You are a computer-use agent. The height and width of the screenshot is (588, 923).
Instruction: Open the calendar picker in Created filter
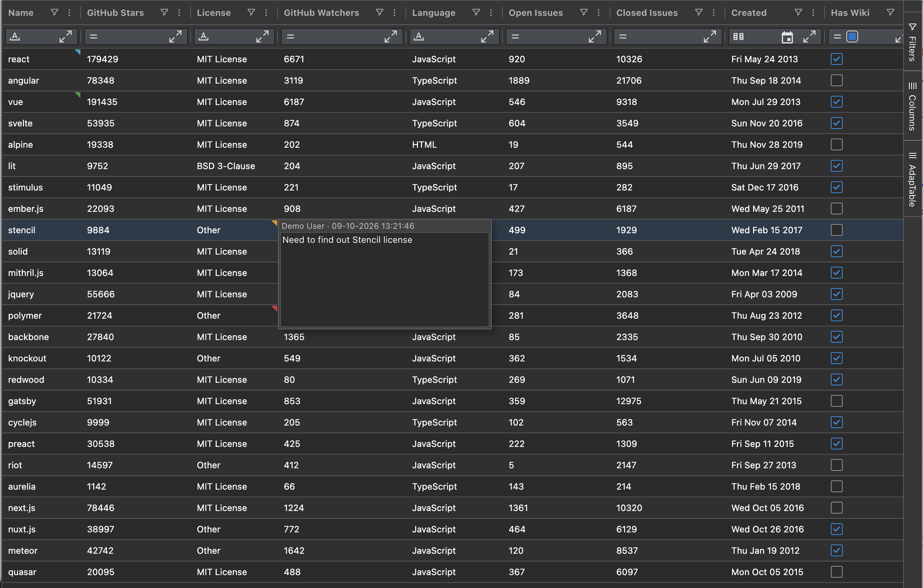787,37
